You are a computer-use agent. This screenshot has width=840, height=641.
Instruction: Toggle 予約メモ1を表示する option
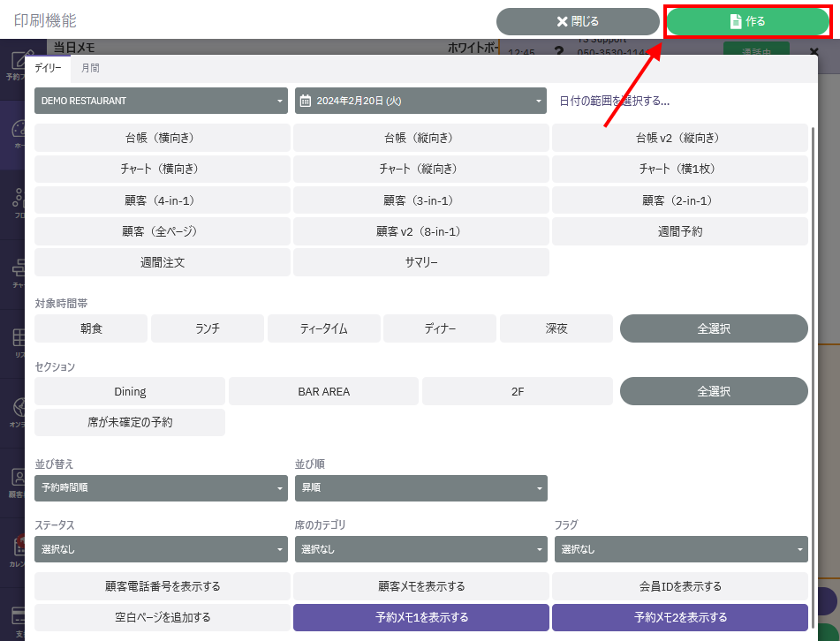[x=420, y=617]
